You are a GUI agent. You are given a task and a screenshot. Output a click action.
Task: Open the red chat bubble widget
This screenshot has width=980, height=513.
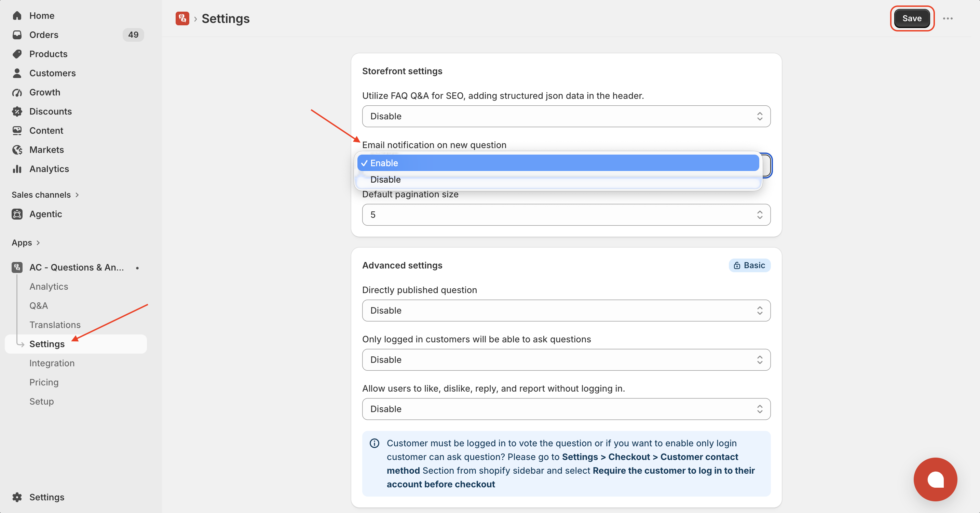coord(935,479)
